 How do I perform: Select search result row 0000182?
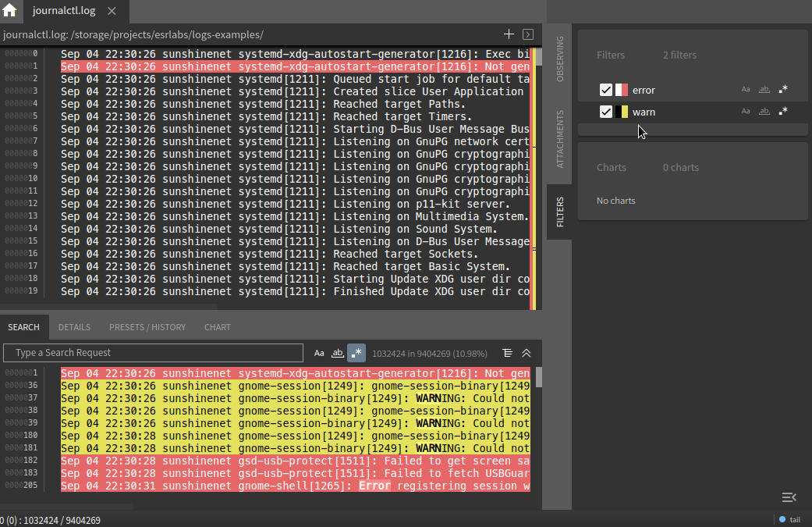(295, 461)
